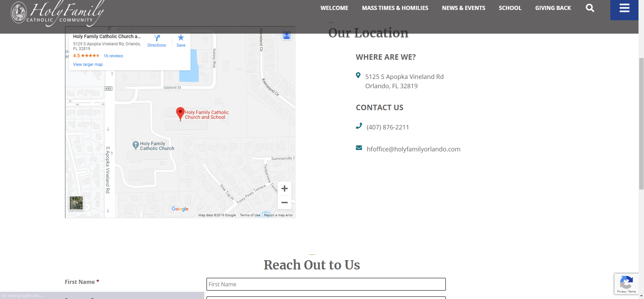Click the red map pin marker
This screenshot has height=299, width=644.
(x=180, y=113)
